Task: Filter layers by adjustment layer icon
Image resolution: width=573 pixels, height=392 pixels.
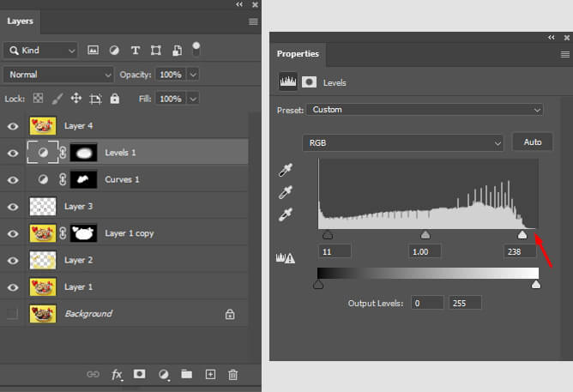Action: [x=114, y=50]
